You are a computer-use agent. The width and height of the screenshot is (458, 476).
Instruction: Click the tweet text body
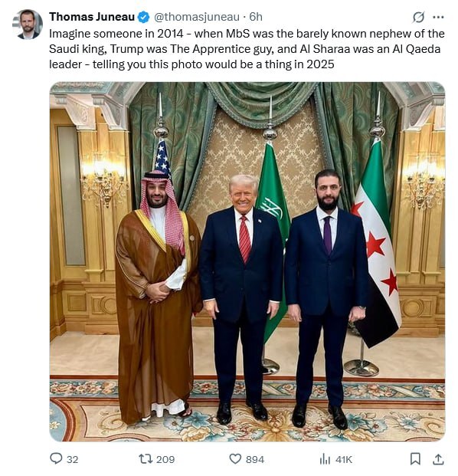247,49
